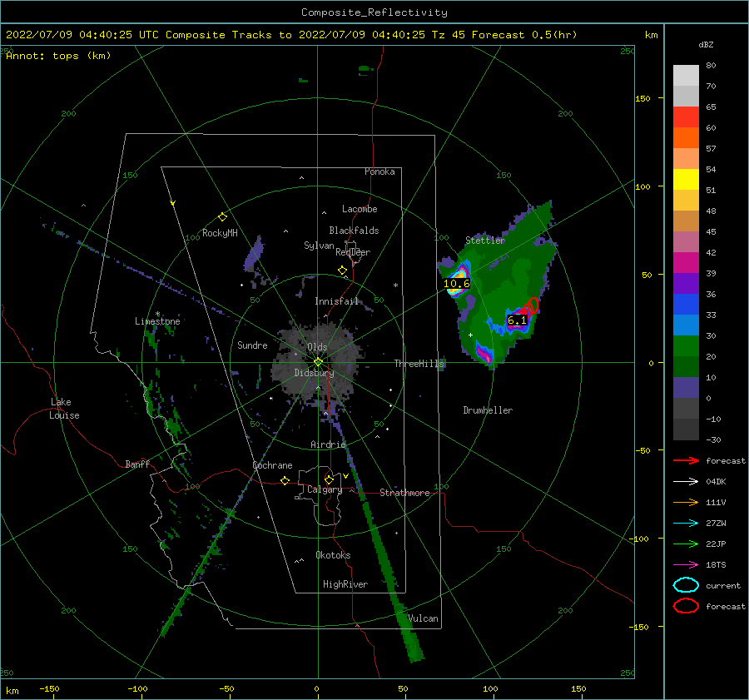Click the red forecast arrow in legend
The height and width of the screenshot is (700, 749).
pos(686,460)
